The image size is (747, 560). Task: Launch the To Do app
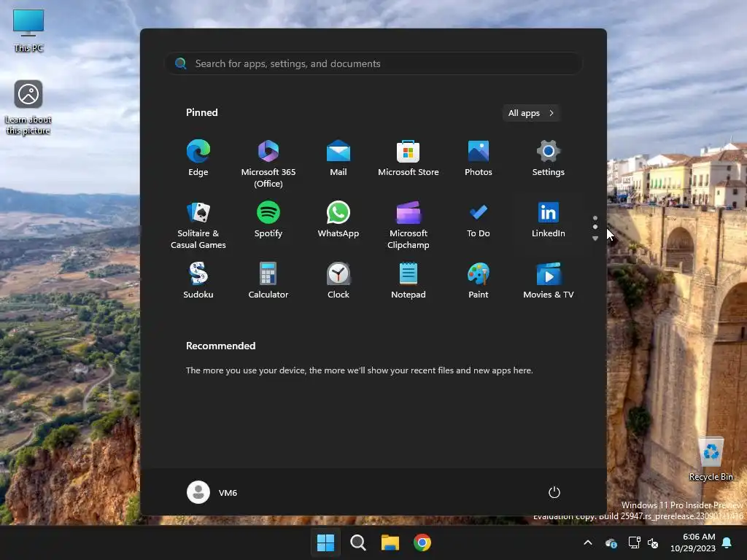click(479, 219)
